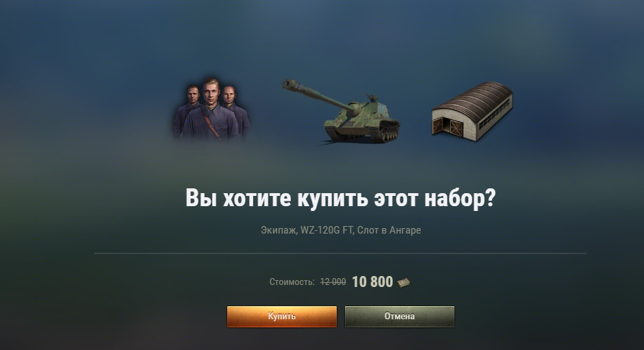Click the bonds currency icon beside price

click(x=404, y=282)
